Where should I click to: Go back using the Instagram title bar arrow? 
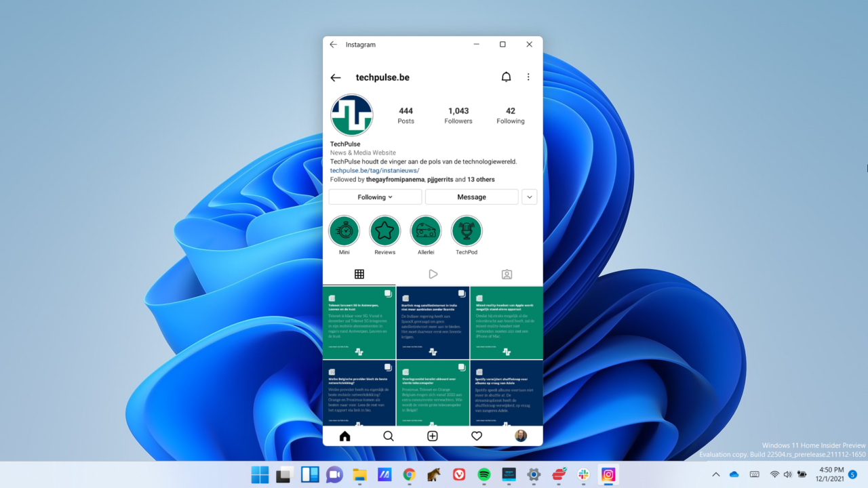pyautogui.click(x=333, y=45)
